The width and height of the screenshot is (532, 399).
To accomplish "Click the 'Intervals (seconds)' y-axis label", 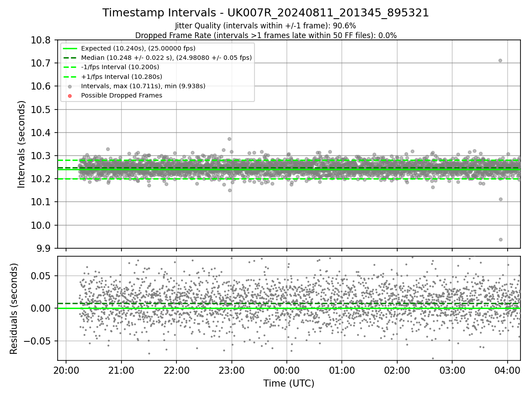I will (22, 144).
